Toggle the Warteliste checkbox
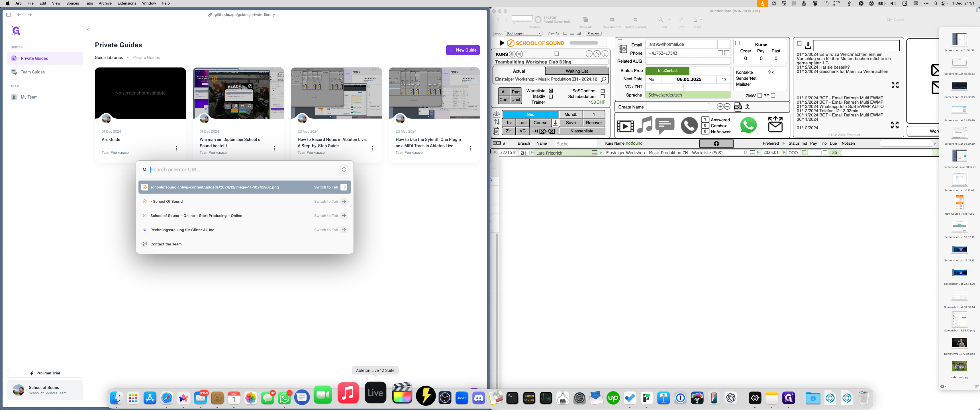Screen dimensions: 980x410 click(551, 91)
